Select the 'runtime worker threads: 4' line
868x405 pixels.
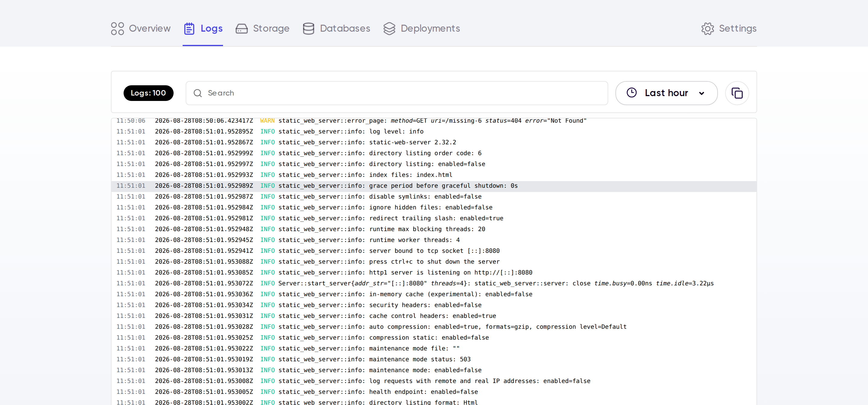click(434, 240)
